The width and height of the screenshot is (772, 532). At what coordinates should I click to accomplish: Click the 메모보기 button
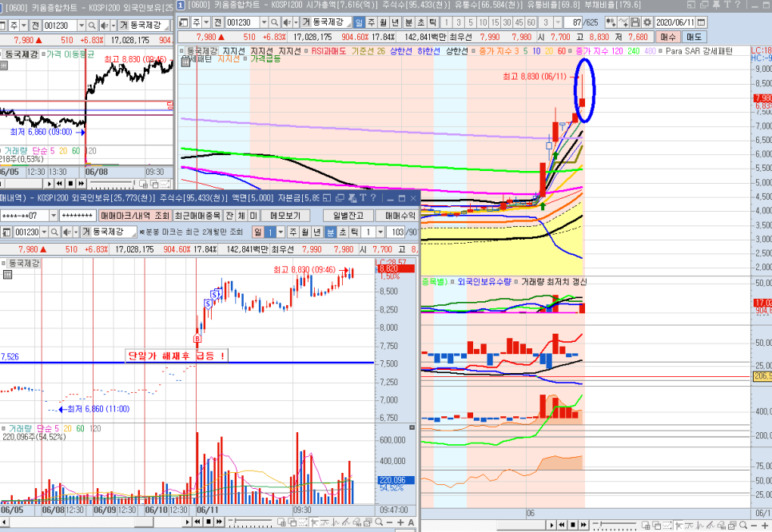pyautogui.click(x=285, y=216)
